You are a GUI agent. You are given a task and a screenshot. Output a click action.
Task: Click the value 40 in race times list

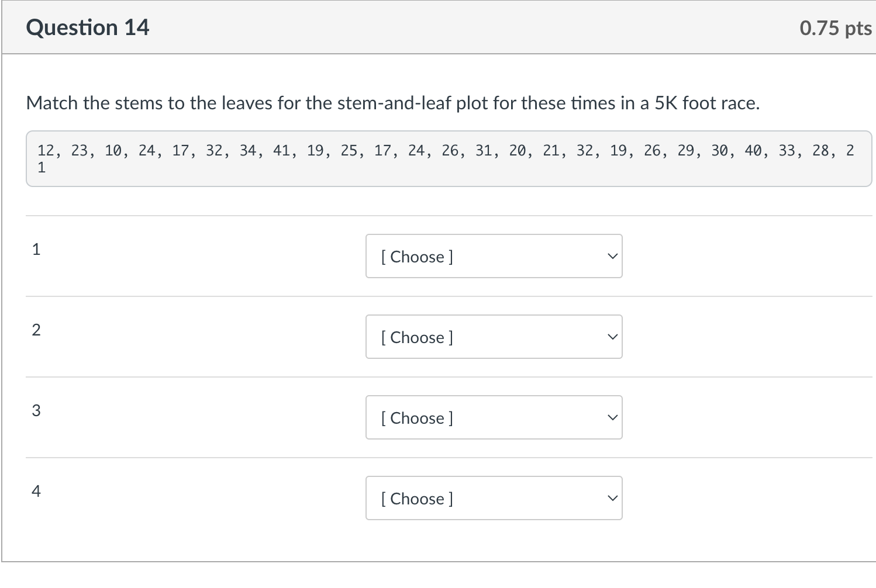[x=753, y=151]
